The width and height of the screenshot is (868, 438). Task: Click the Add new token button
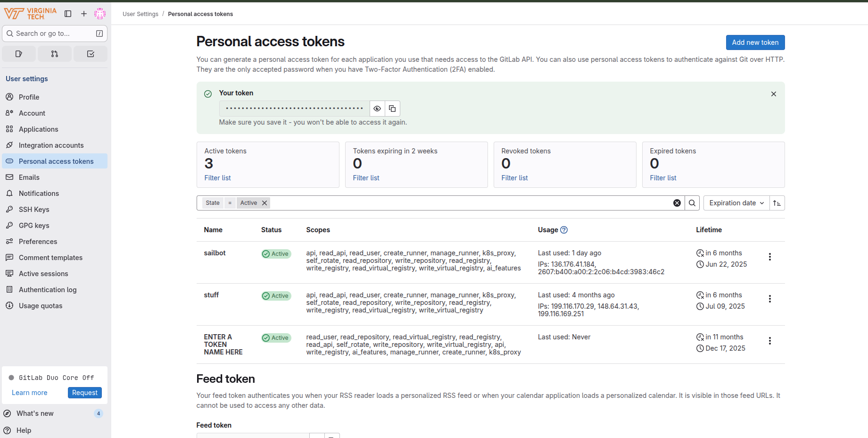(x=755, y=42)
